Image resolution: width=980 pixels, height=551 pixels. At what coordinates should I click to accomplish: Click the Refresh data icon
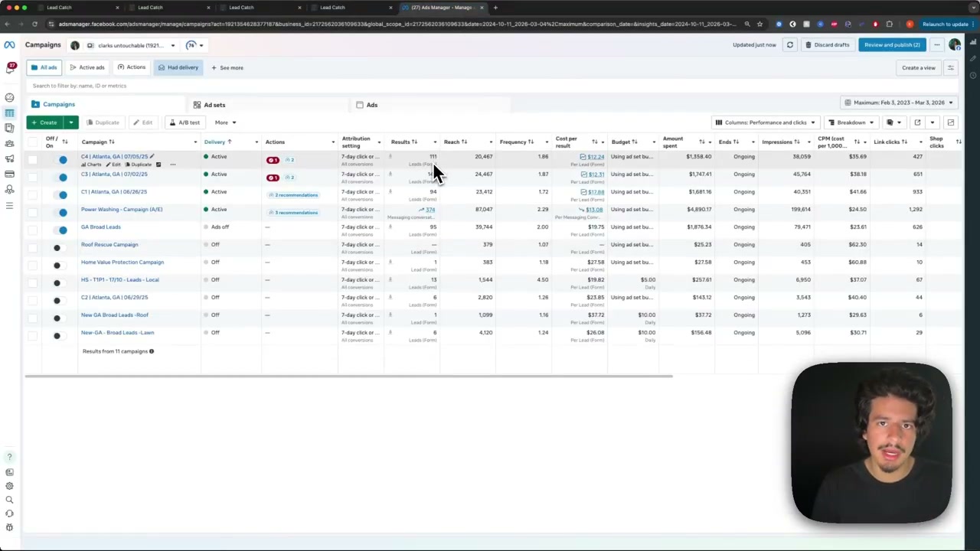tap(790, 44)
